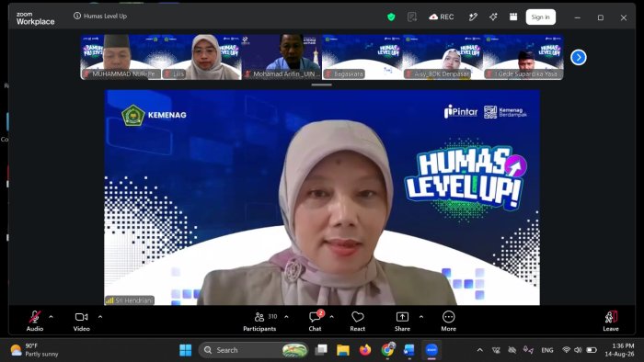The image size is (644, 362).
Task: Open the REC recording indicator
Action: pos(442,17)
